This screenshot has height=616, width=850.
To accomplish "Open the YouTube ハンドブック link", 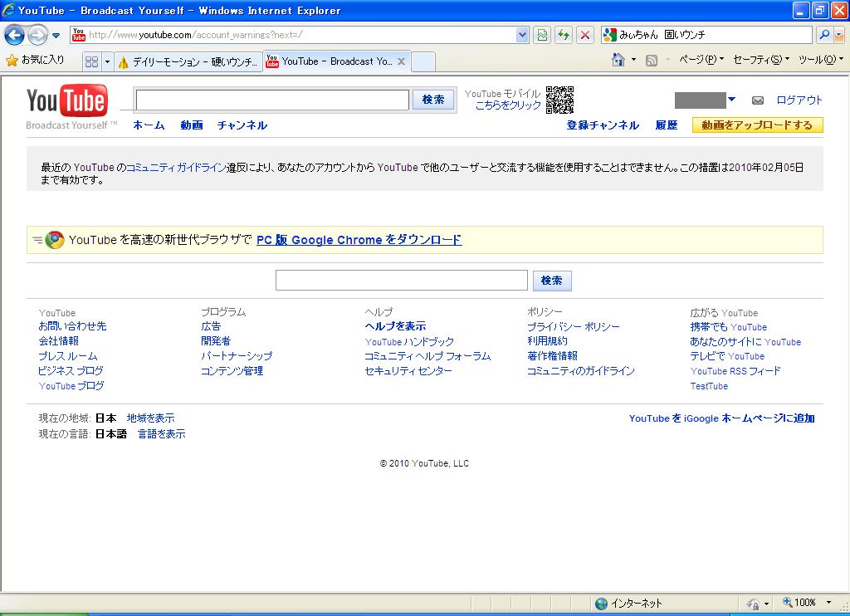I will pos(409,341).
